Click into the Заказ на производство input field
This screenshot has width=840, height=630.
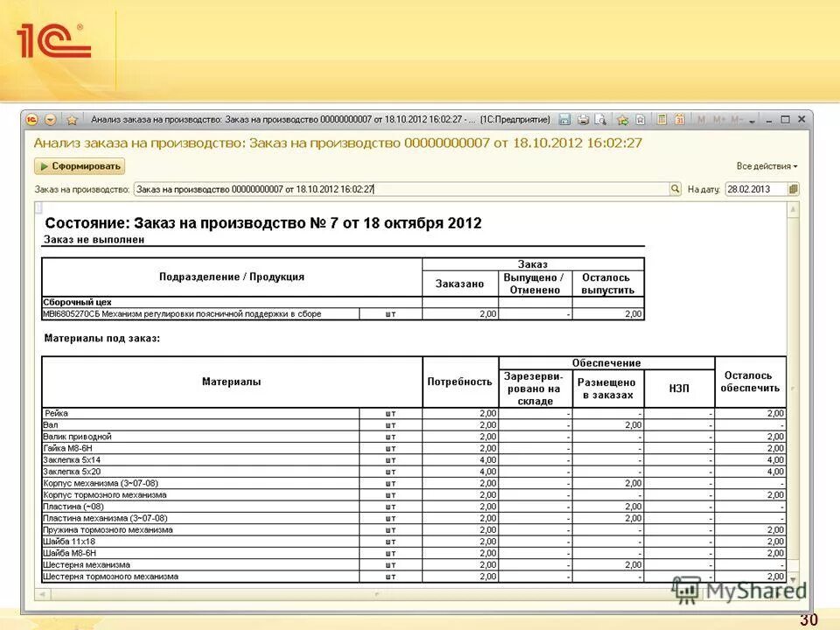click(x=402, y=189)
